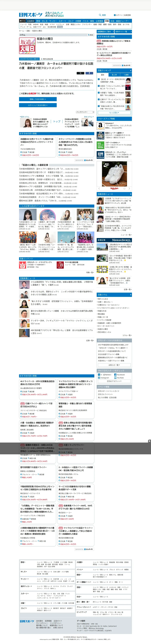Open the ミラノ・コルティナ オリンピック2026 banner
This screenshot has height=644, width=151.
point(54,15)
